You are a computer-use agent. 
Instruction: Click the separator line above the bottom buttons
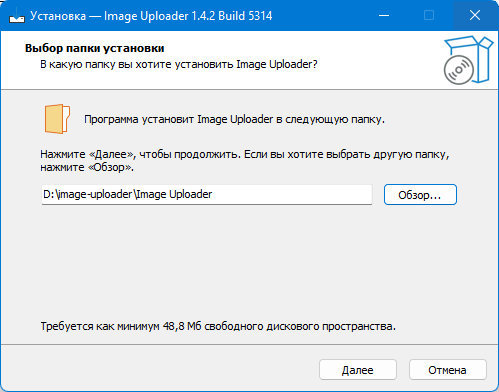coord(249,344)
